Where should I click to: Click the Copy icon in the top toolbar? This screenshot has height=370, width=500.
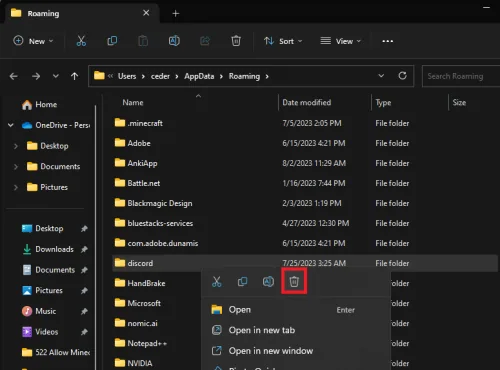(112, 41)
